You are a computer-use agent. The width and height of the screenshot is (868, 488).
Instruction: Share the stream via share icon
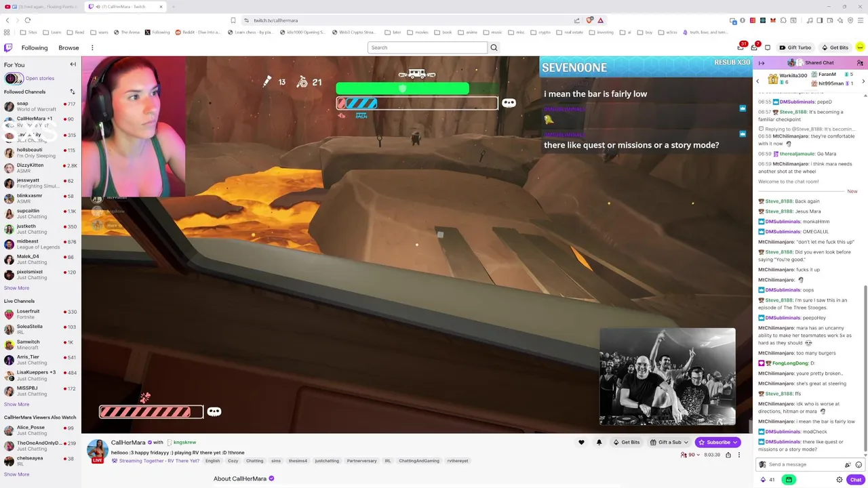pyautogui.click(x=728, y=455)
